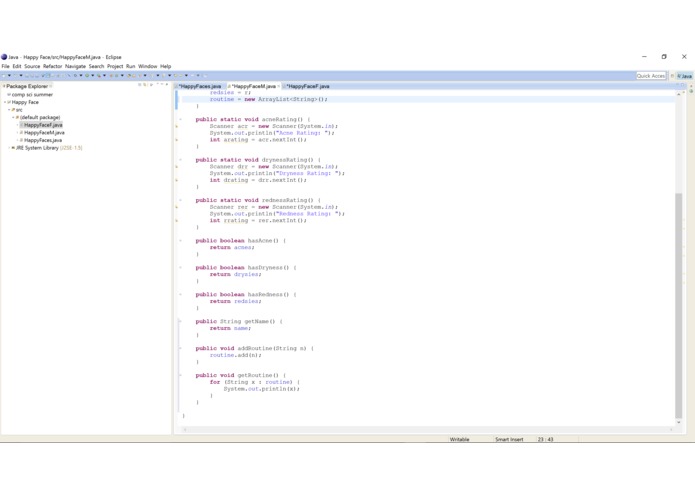Fold the hasRedness method
The height and width of the screenshot is (494, 695).
180,294
